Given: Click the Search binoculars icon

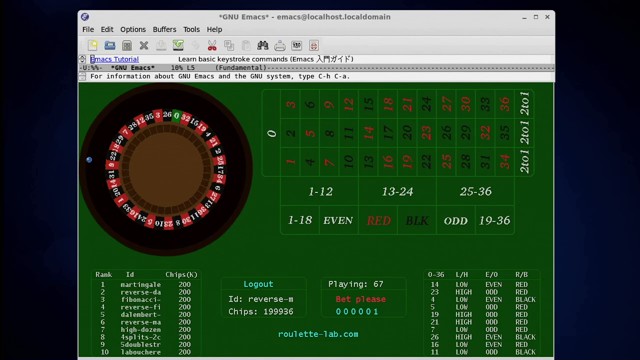Looking at the screenshot, I should (262, 45).
